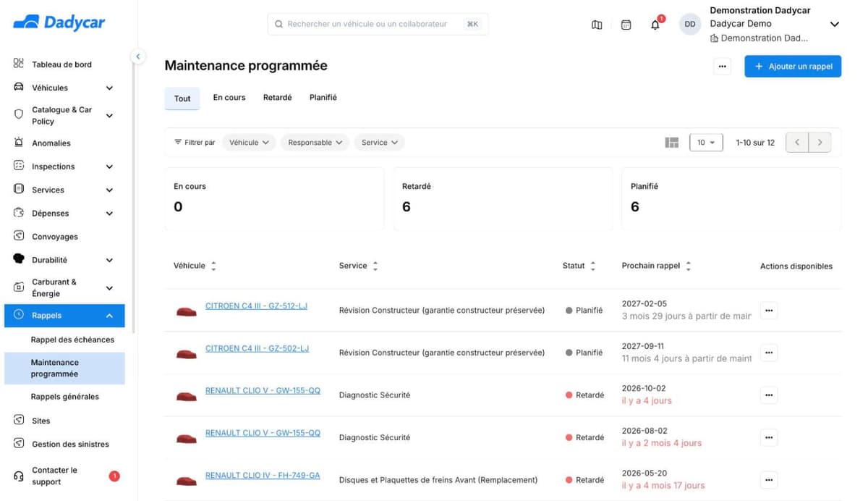
Task: Click the Catalogue & Car Policy shield icon
Action: [19, 114]
